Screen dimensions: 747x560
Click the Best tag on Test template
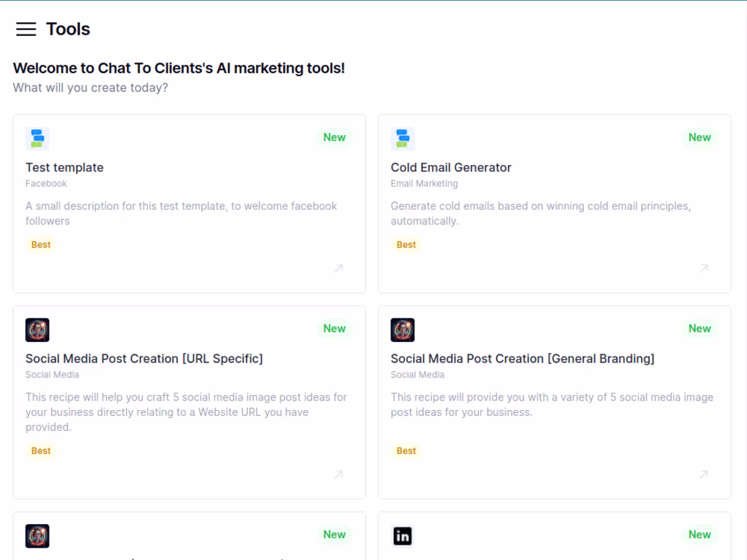(41, 244)
